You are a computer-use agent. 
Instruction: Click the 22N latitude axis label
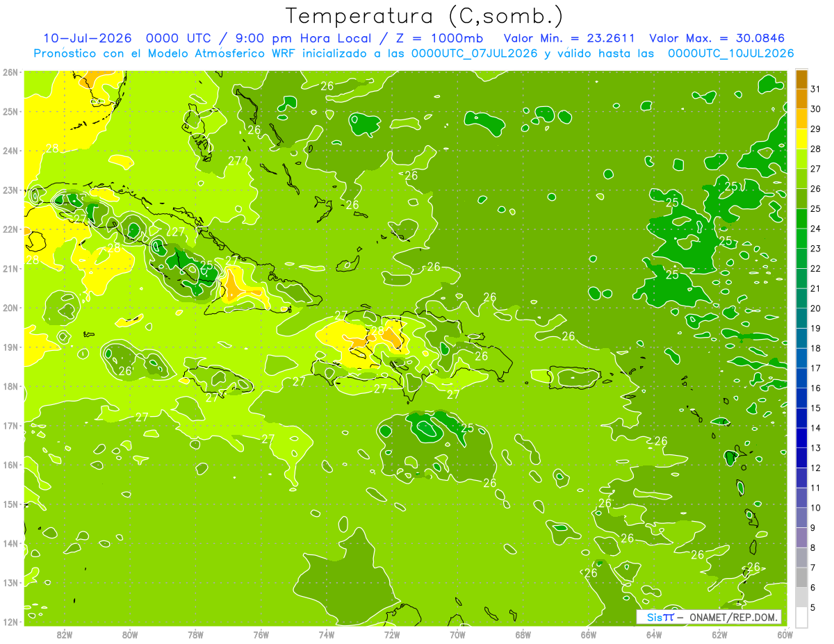(10, 229)
